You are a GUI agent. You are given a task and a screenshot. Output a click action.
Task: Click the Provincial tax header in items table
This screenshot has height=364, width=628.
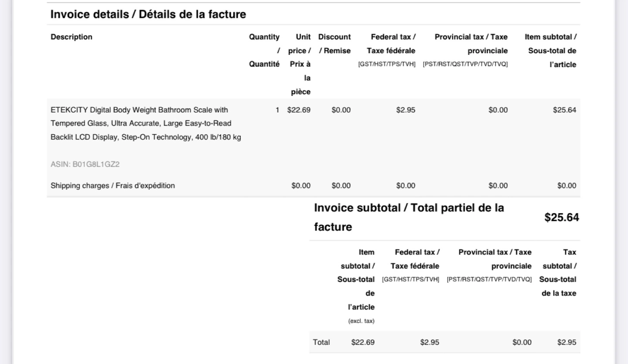[x=465, y=51]
